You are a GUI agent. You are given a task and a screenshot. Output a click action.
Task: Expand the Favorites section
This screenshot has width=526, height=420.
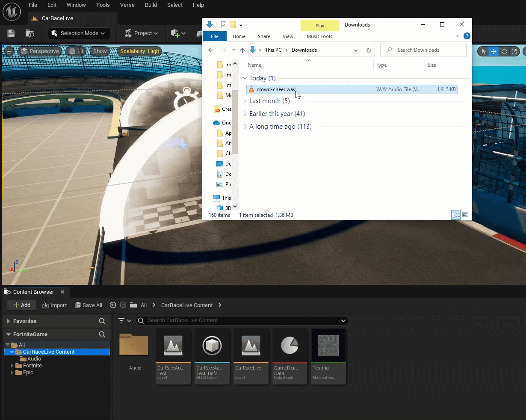point(9,321)
